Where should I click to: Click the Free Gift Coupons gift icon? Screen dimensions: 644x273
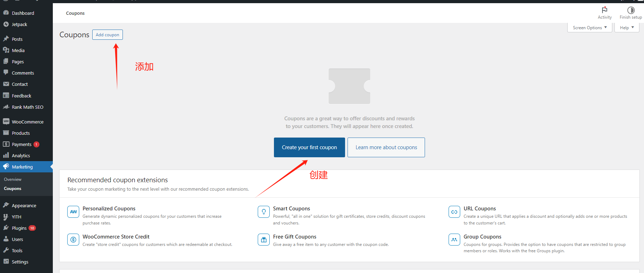264,240
